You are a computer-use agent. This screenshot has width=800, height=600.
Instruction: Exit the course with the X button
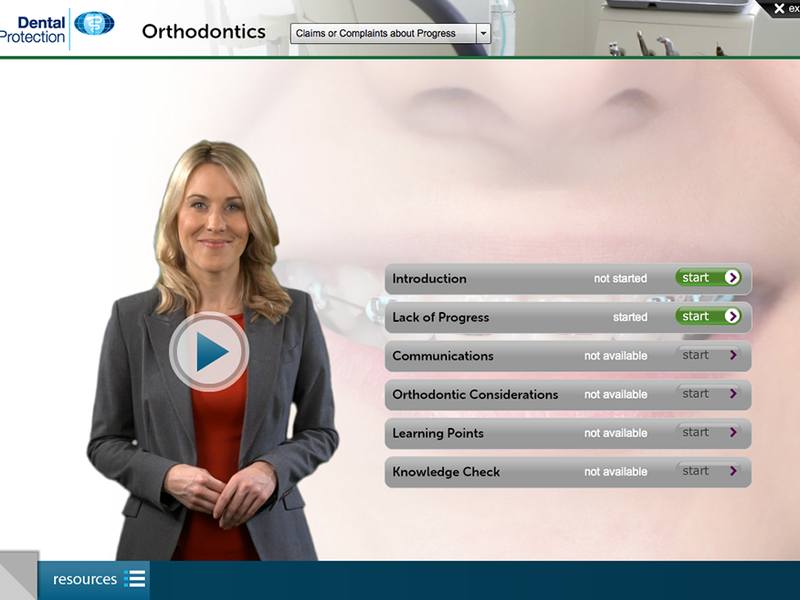tap(779, 9)
